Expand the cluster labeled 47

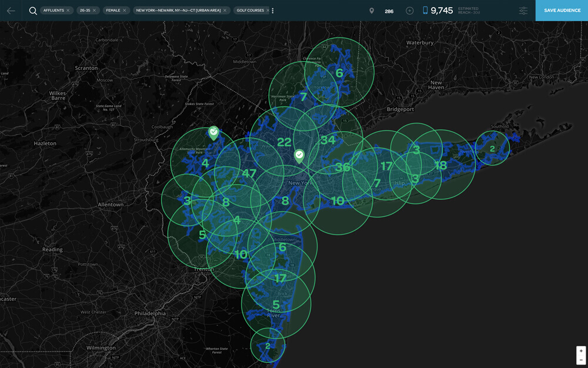(x=249, y=173)
